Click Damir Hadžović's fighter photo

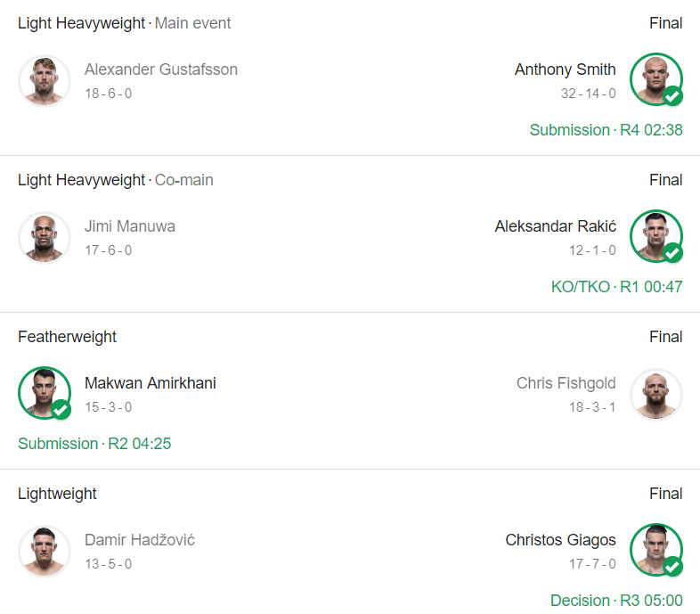coord(45,552)
